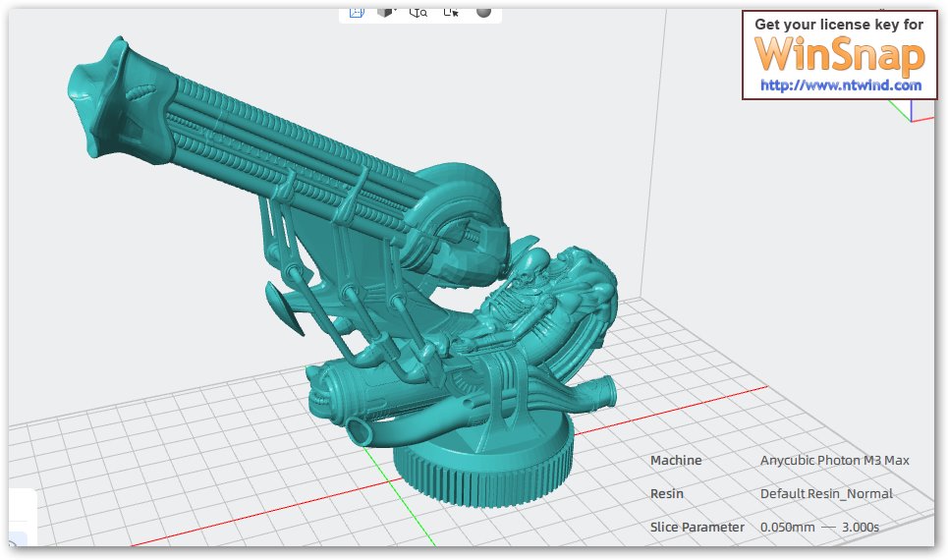
Task: Open the view cube dropdown arrow
Action: click(x=394, y=11)
